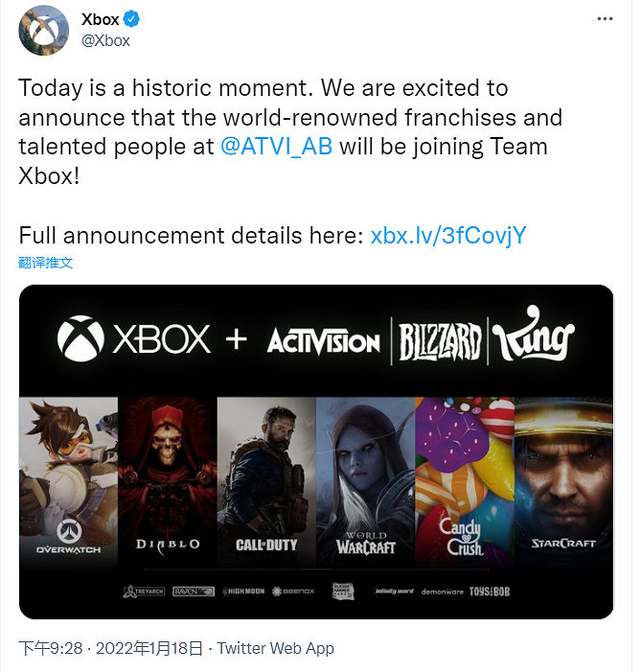The width and height of the screenshot is (641, 672).
Task: Open the xbx.lv/3fCovjY announcement link
Action: click(x=447, y=236)
